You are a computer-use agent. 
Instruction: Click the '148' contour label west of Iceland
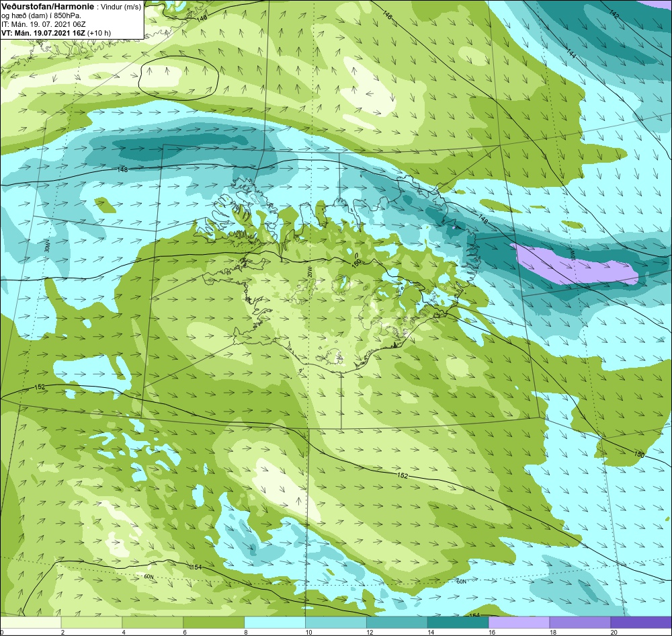(122, 170)
